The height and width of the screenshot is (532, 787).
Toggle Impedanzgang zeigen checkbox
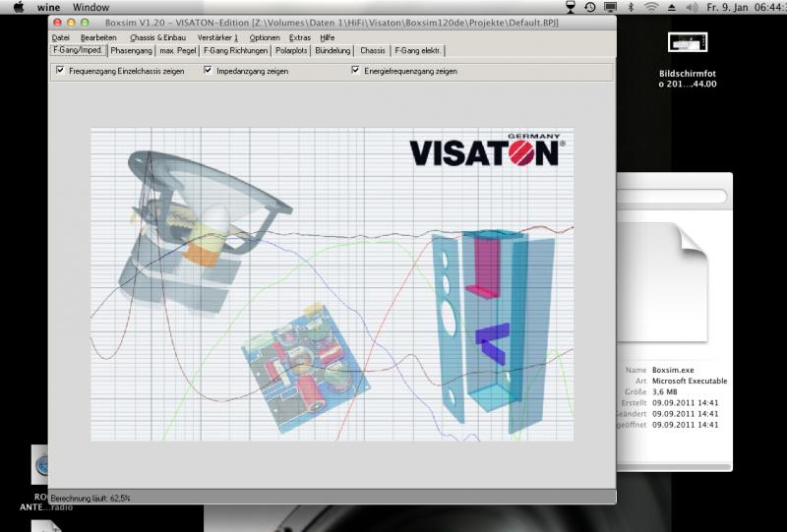(208, 70)
